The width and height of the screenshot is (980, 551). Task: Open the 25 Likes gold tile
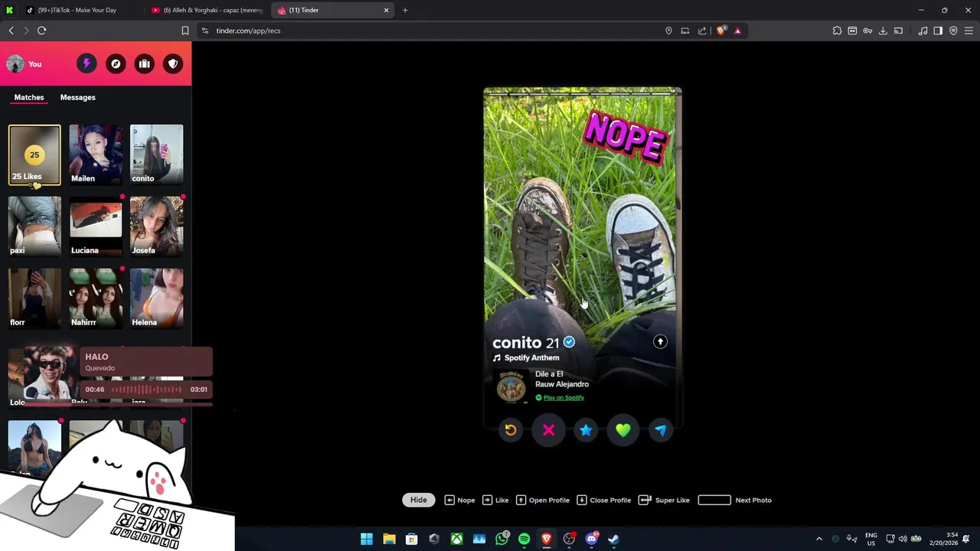34,155
